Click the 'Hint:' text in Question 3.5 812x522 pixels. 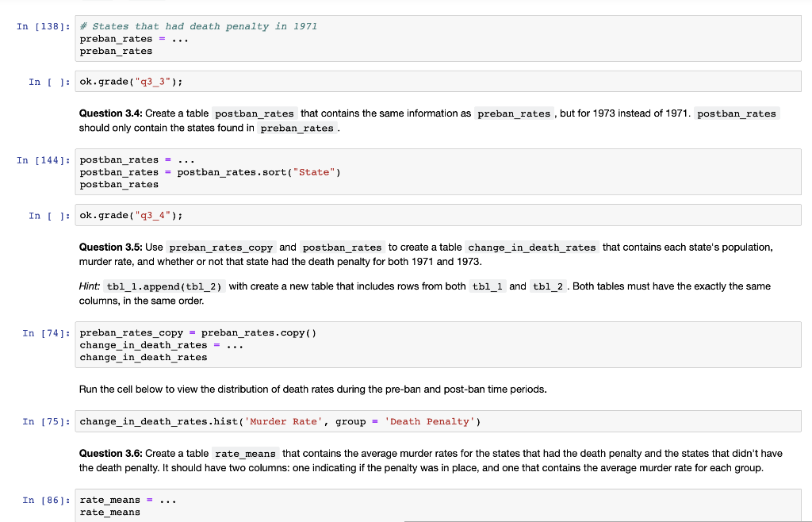coord(90,286)
